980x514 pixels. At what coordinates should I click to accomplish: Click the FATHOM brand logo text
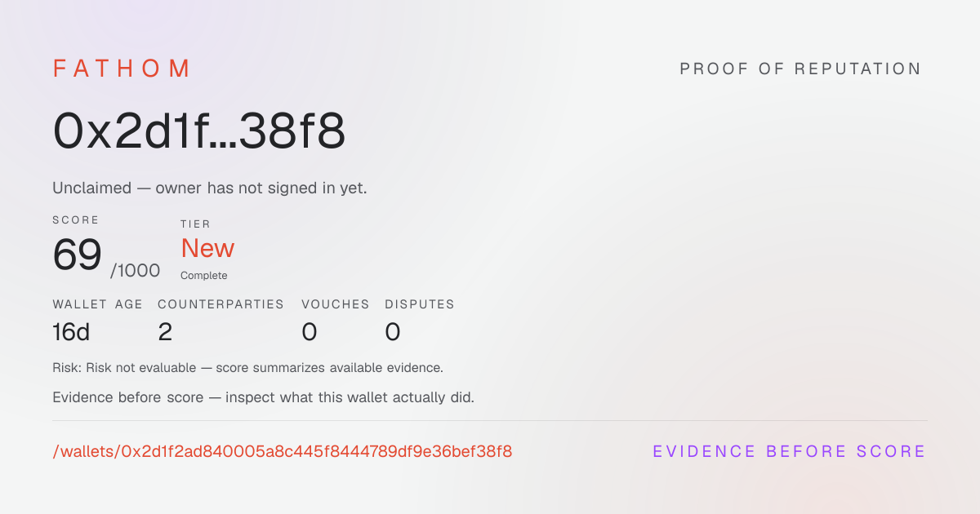click(x=122, y=69)
